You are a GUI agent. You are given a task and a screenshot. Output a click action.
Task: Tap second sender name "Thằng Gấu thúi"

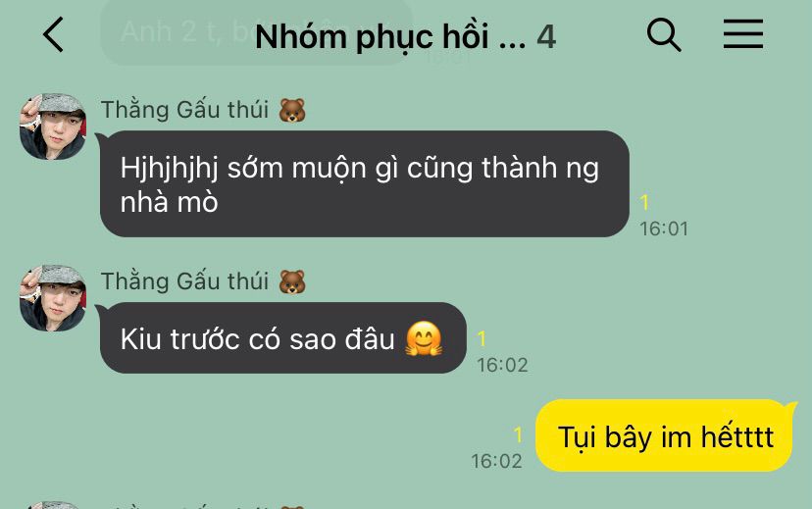185,281
